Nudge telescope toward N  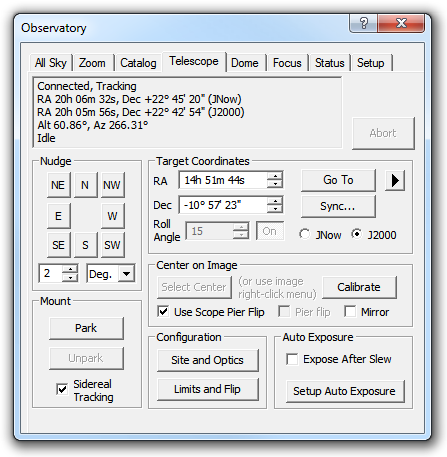point(85,185)
